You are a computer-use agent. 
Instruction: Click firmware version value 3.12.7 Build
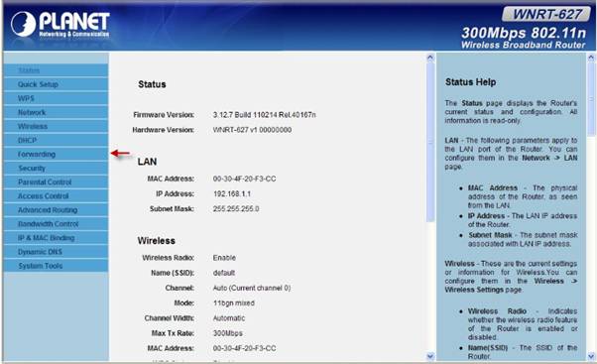click(264, 115)
